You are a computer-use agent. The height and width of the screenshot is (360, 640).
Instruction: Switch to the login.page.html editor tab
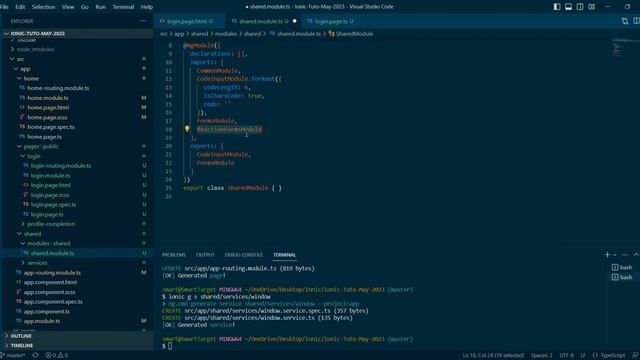(x=189, y=21)
